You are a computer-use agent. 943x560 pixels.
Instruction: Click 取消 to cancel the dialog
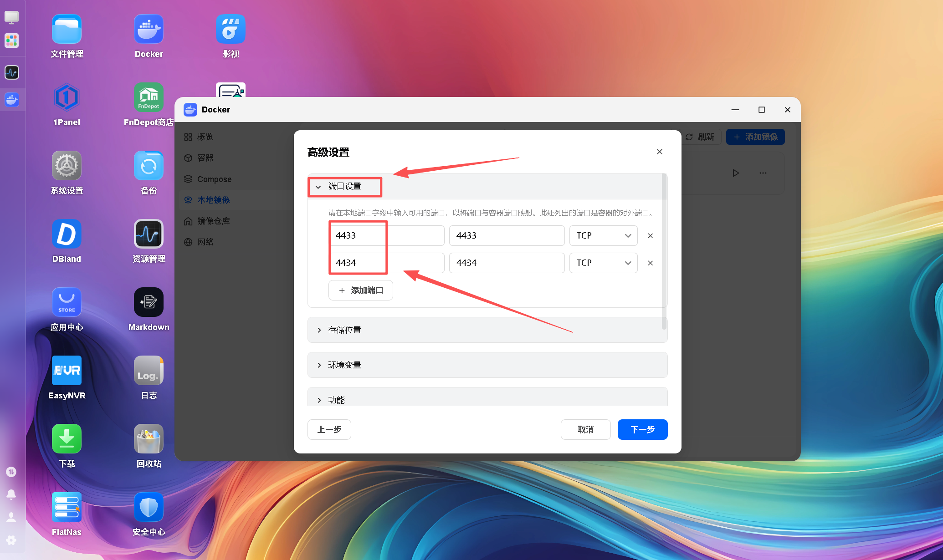click(x=586, y=430)
